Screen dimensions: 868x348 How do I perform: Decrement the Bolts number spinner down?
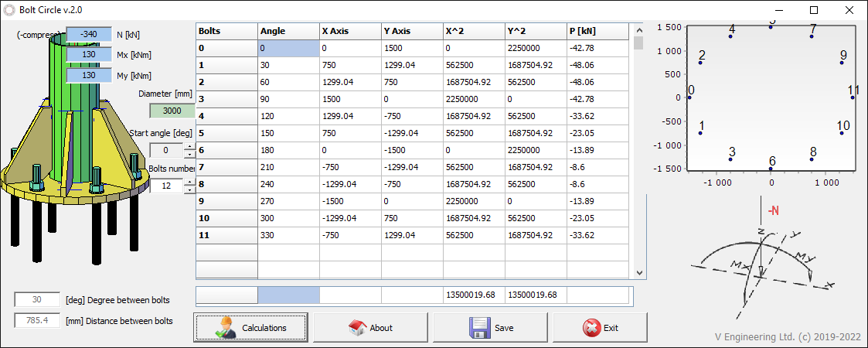pos(189,189)
